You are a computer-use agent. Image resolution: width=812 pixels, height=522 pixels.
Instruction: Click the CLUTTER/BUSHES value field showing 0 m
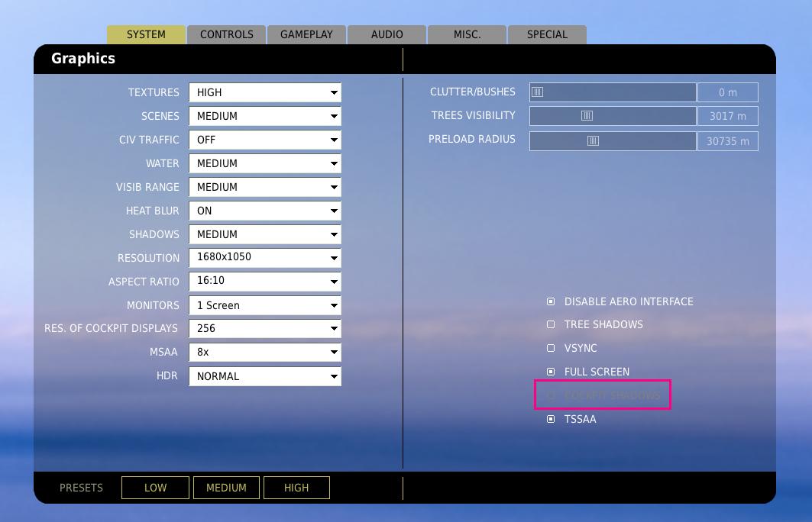click(x=727, y=92)
